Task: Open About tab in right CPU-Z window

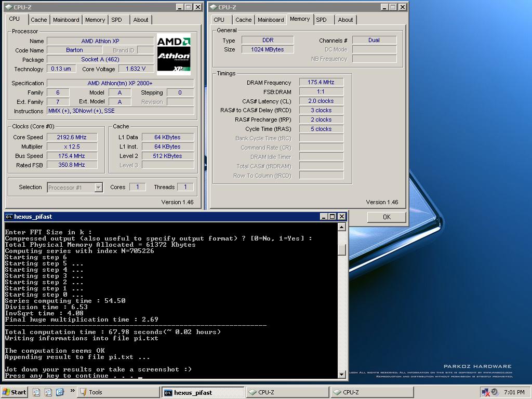Action: [345, 20]
